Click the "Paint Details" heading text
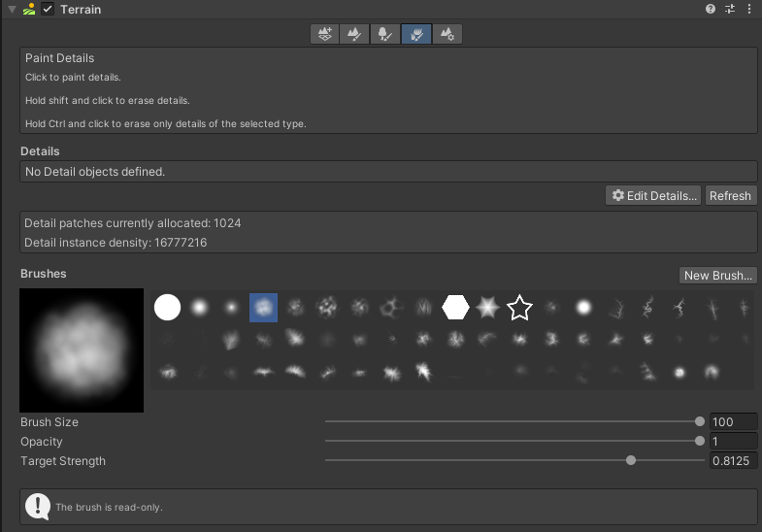 (x=60, y=58)
